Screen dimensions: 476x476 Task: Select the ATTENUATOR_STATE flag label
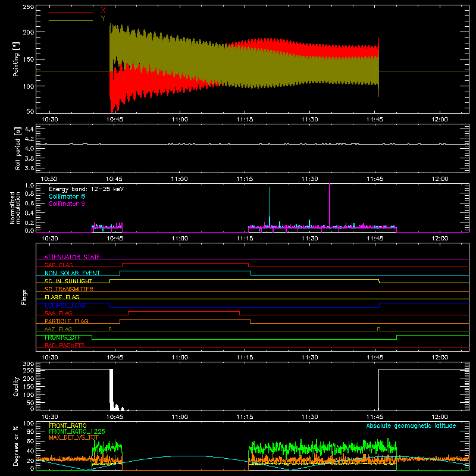[x=72, y=257]
